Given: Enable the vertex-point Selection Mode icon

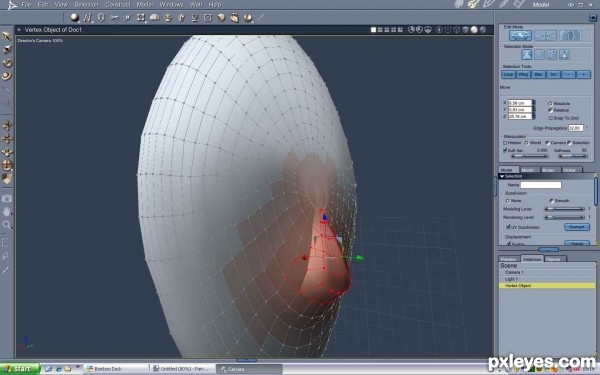Looking at the screenshot, I should 539,55.
